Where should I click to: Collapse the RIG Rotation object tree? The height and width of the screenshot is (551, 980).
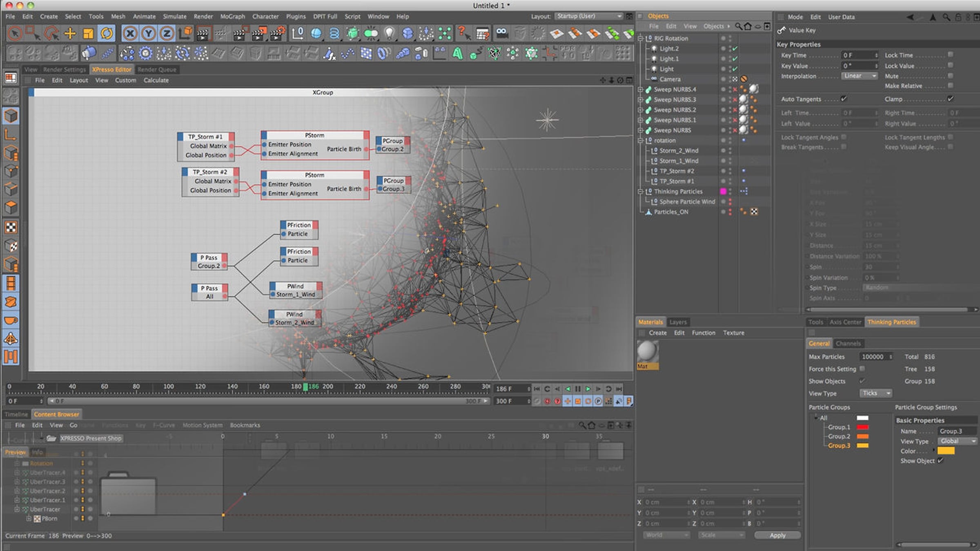pyautogui.click(x=640, y=38)
